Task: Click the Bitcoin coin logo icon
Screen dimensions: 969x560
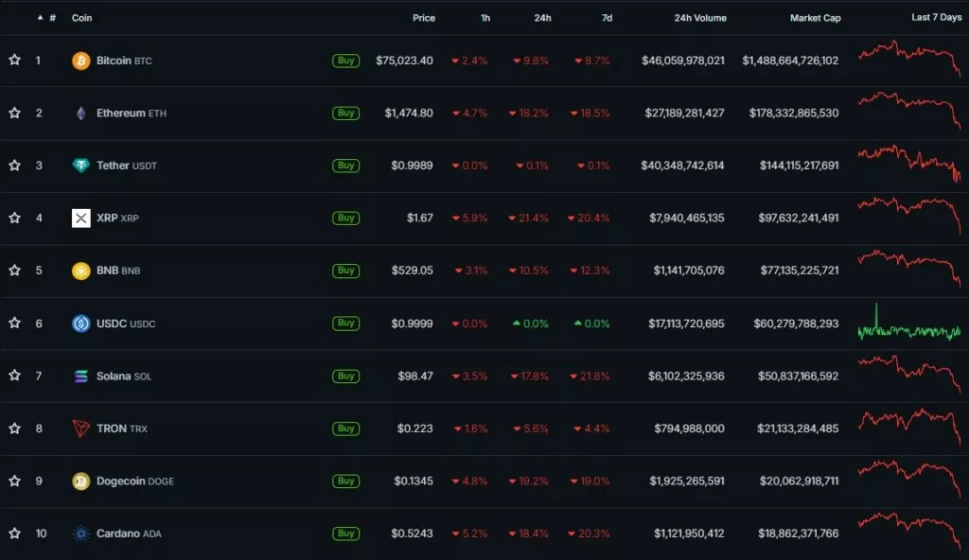Action: tap(81, 61)
